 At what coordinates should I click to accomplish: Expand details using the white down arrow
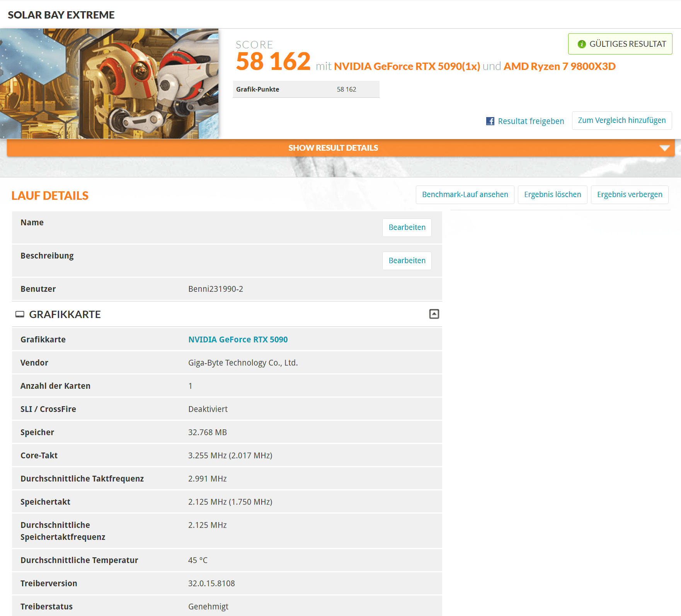pos(664,148)
